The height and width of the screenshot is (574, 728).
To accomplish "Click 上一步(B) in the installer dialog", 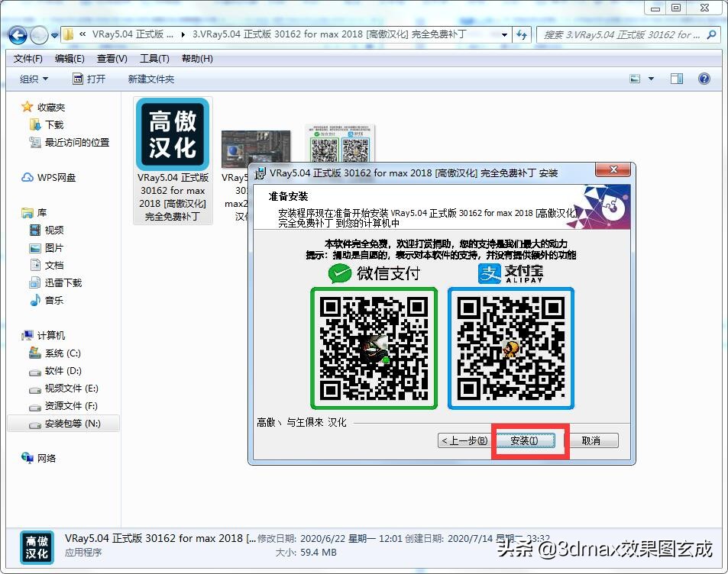I will click(x=464, y=440).
